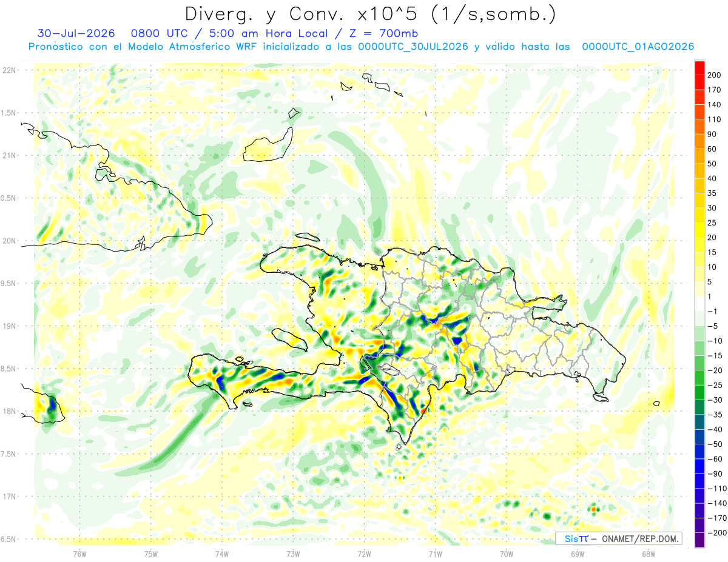Click the colorbar value '90'
This screenshot has height=562, width=728.
[712, 135]
